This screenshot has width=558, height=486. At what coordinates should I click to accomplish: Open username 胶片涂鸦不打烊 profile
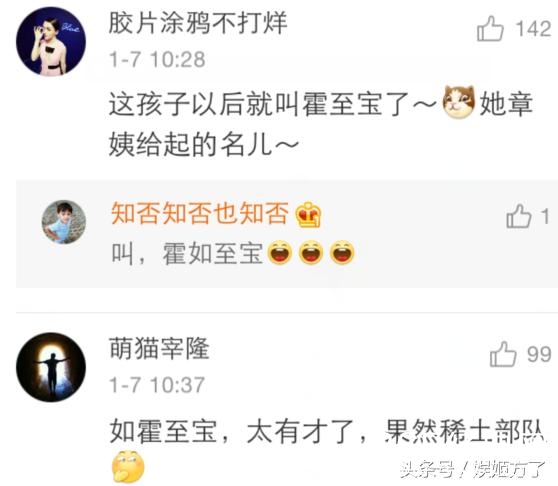tap(198, 23)
